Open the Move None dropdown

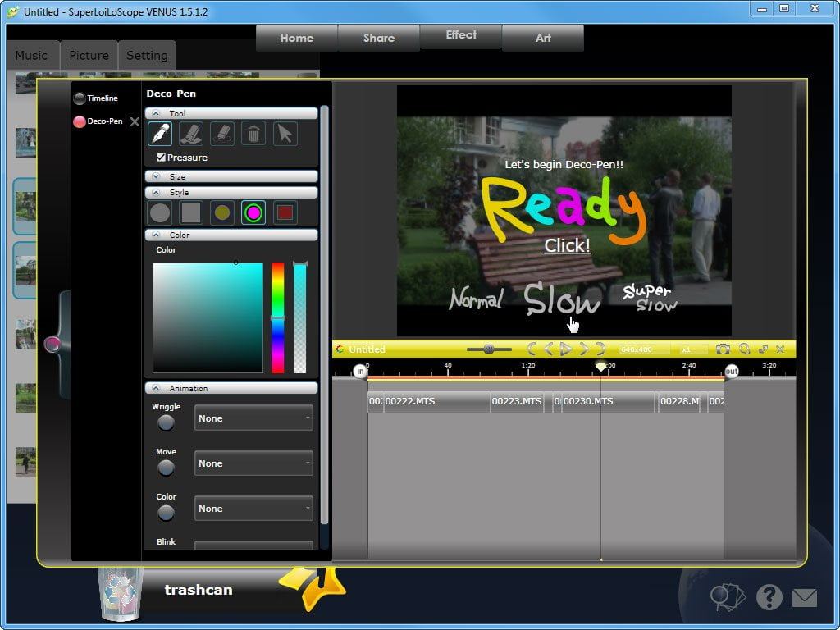coord(253,463)
